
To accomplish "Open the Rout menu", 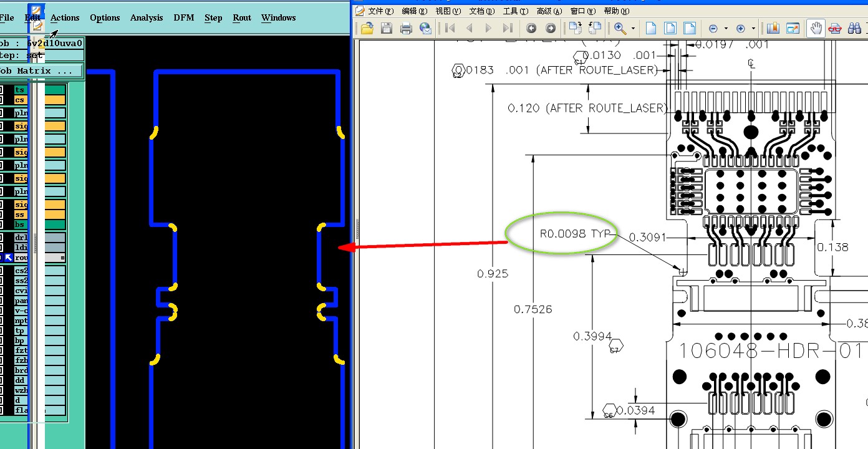I will pos(242,17).
